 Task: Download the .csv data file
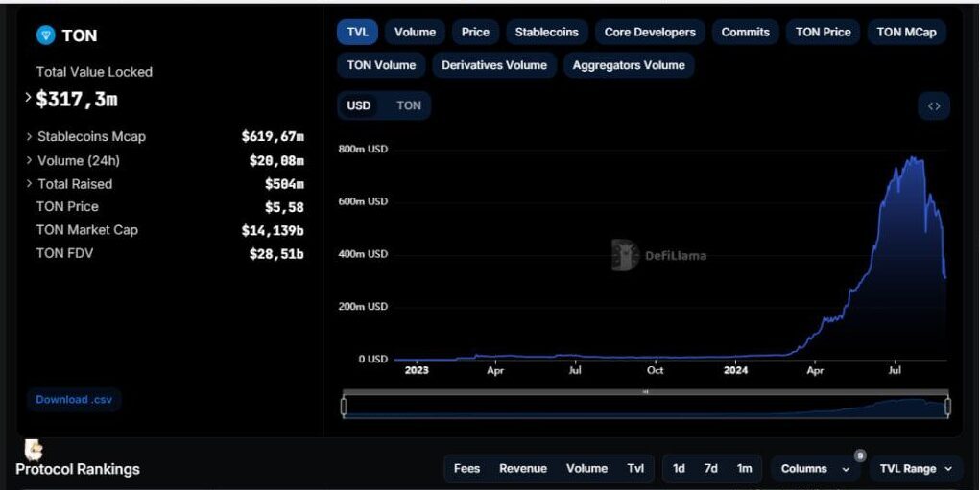point(74,400)
